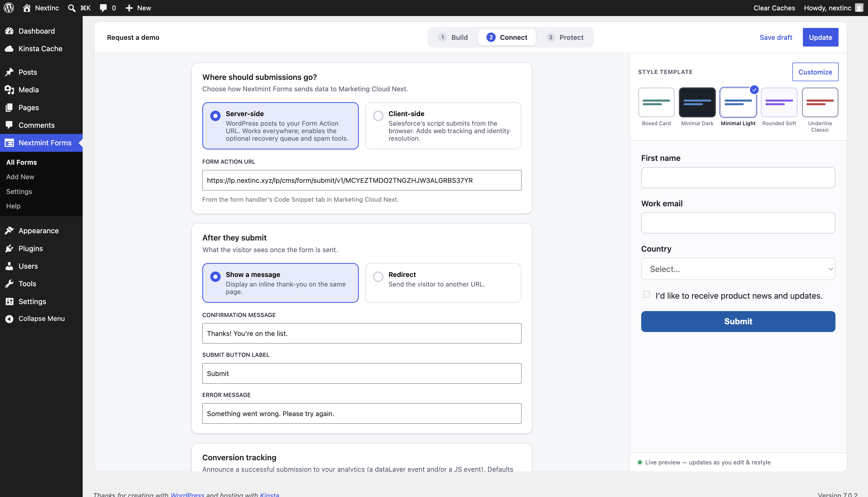Click the Work email preview input

(738, 223)
